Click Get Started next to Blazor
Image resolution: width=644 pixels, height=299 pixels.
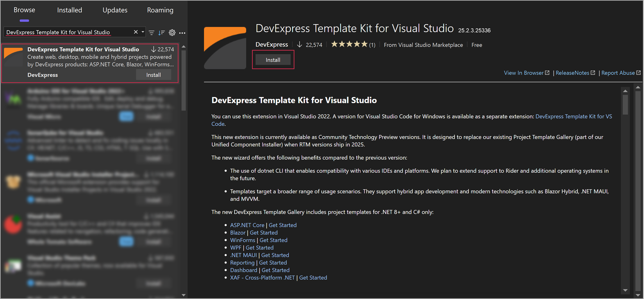click(x=264, y=233)
